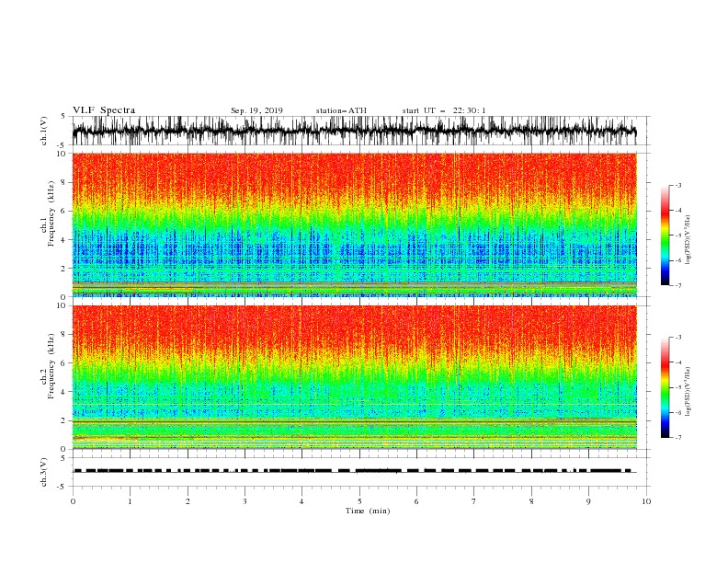
Task: Click the "-5" tick on ch.3(V) axis
Action: click(x=63, y=487)
